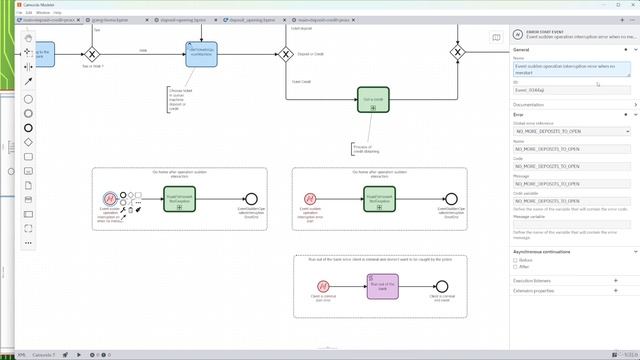Screen dimensions: 640x360
Task: Collapse the Error properties section
Action: point(636,115)
